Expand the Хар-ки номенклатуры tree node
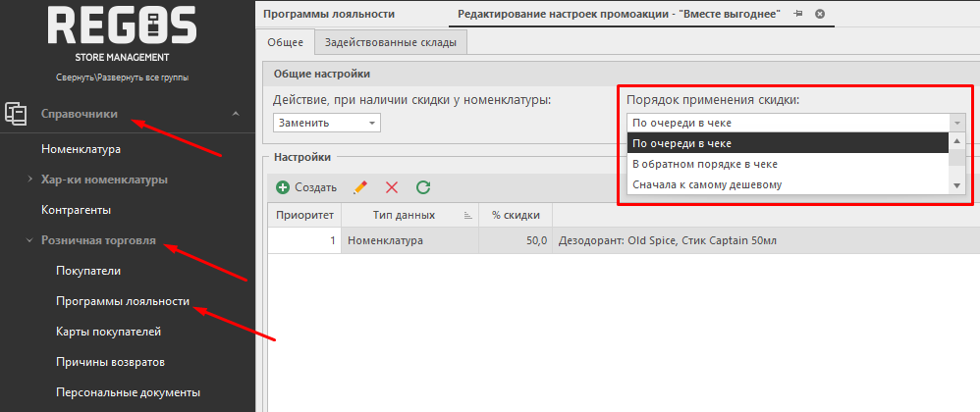The image size is (980, 412). [29, 180]
